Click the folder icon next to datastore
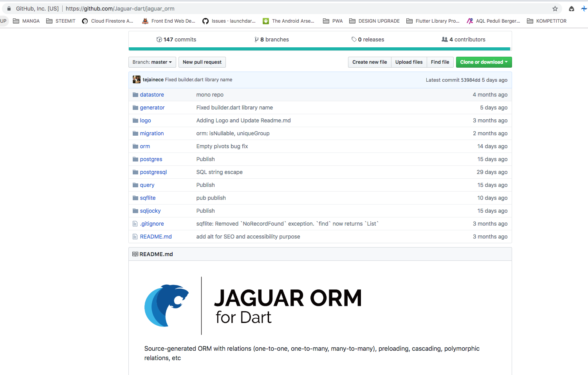The image size is (588, 375). coord(135,95)
